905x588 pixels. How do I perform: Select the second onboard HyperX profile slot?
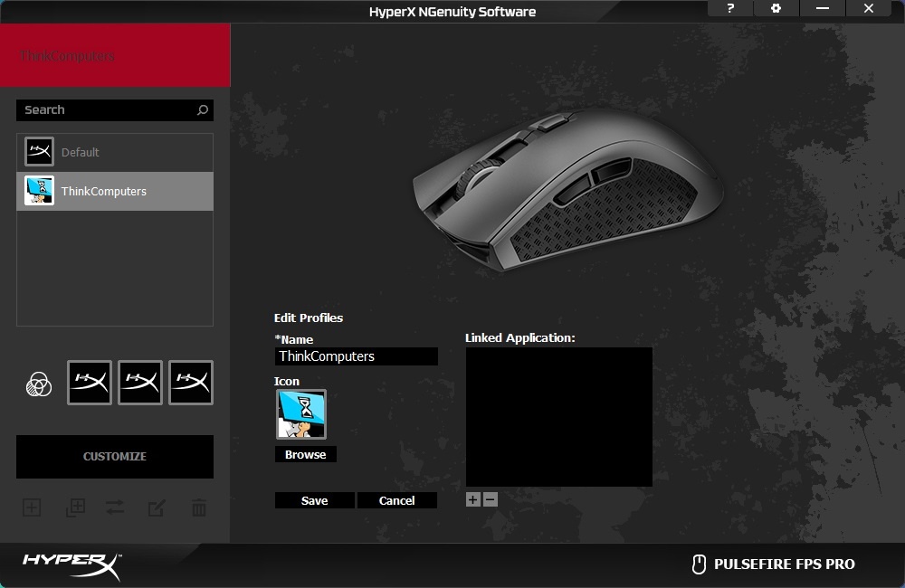140,383
